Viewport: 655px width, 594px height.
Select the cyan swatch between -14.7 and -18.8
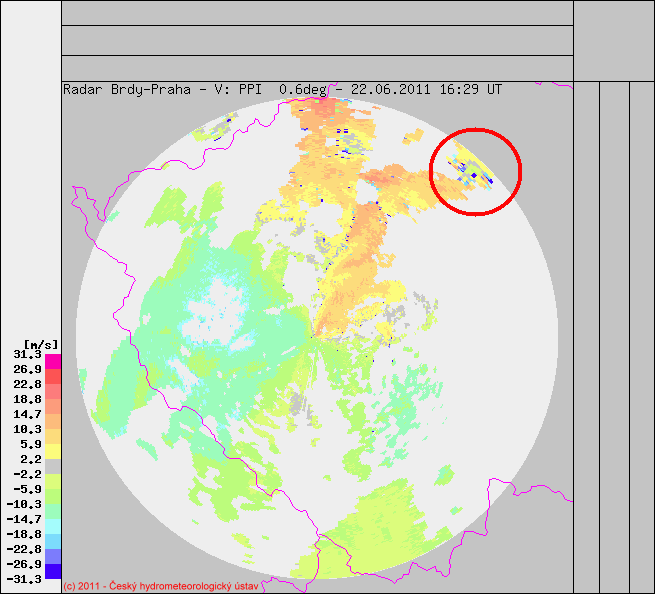point(53,526)
